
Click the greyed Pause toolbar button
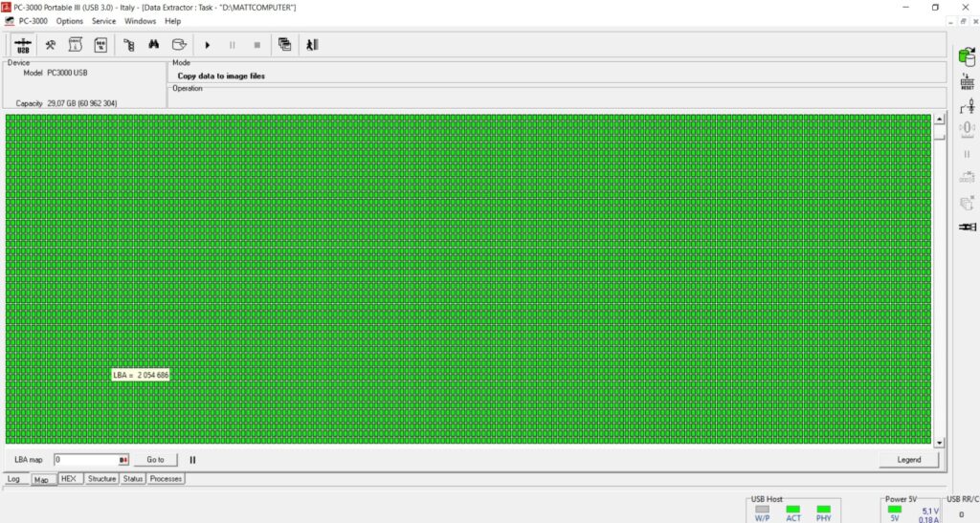click(233, 45)
